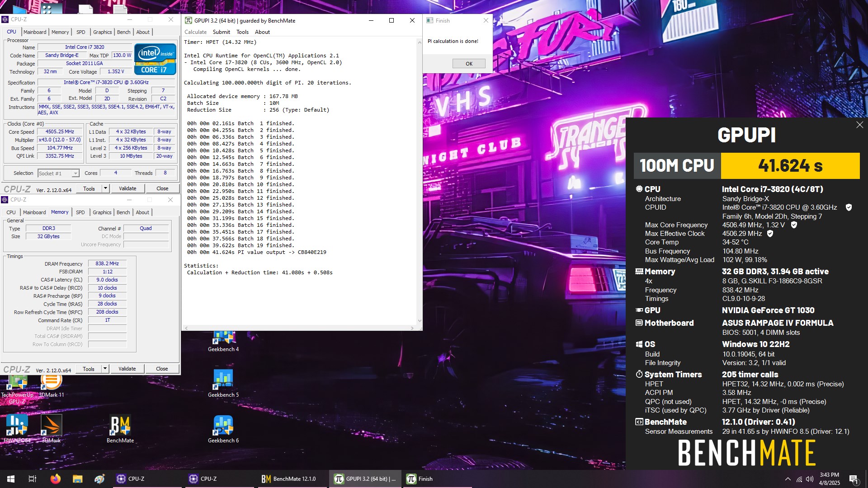Click GPUPI vertical scrollbar track
Viewport: 868px width, 488px height.
pyautogui.click(x=420, y=181)
